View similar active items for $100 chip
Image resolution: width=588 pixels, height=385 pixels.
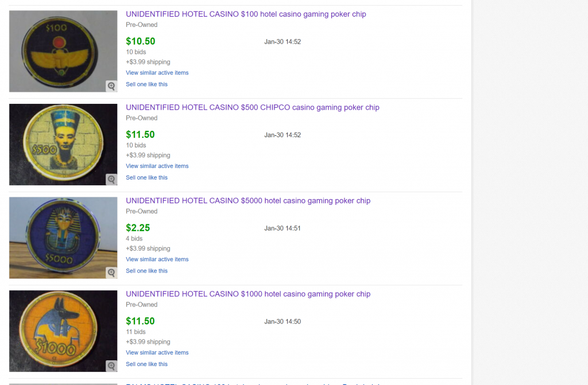click(x=157, y=73)
